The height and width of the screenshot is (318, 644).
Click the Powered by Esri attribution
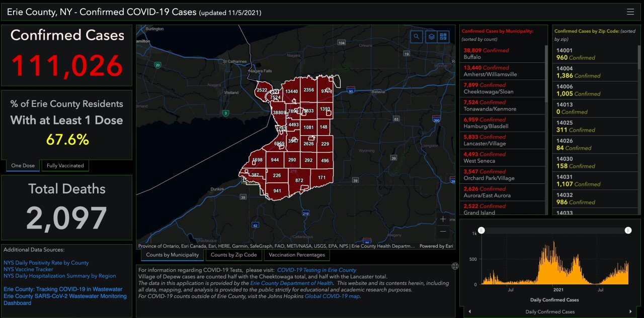click(x=436, y=246)
